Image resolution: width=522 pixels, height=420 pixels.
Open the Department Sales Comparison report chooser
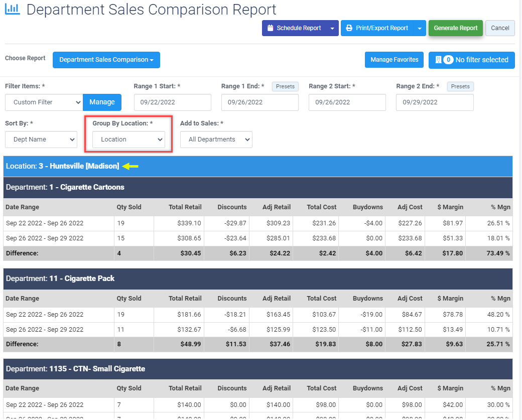click(x=106, y=60)
